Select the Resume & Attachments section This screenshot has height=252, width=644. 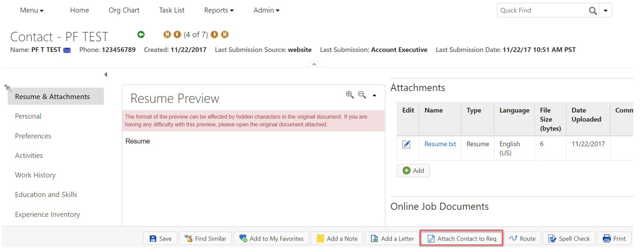[x=56, y=96]
